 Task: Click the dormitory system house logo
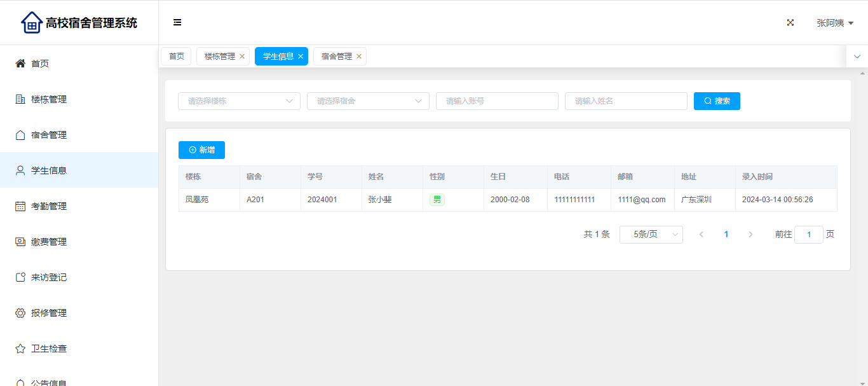point(32,22)
